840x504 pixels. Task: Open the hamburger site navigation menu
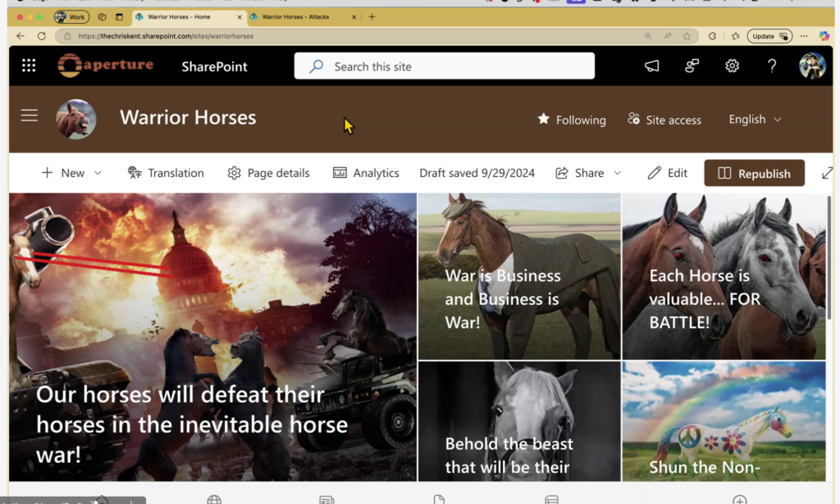(30, 116)
